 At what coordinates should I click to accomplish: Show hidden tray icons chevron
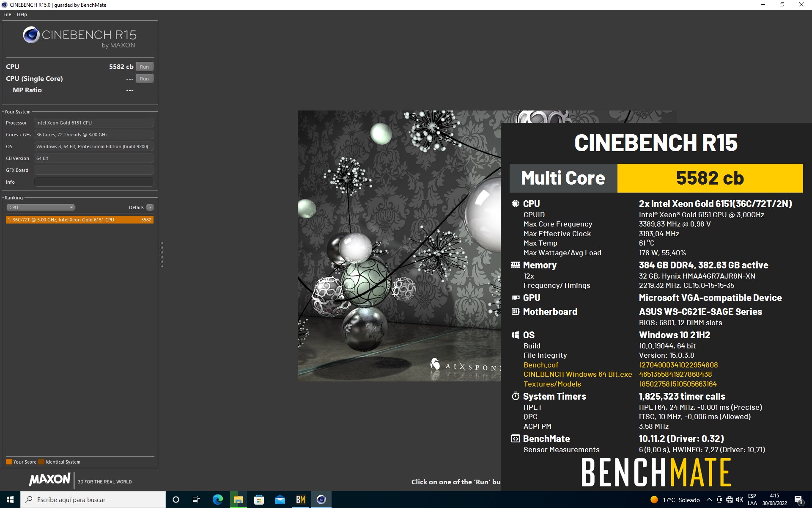(x=709, y=500)
